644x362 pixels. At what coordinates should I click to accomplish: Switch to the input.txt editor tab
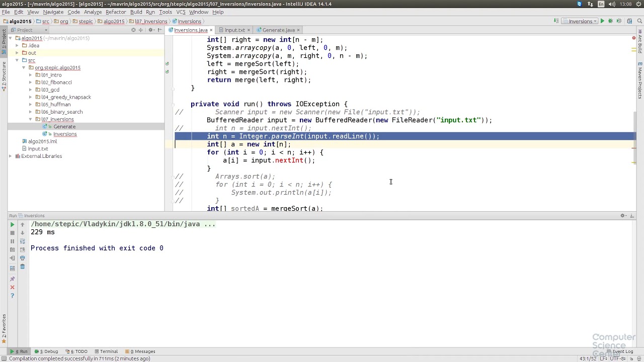pyautogui.click(x=234, y=30)
